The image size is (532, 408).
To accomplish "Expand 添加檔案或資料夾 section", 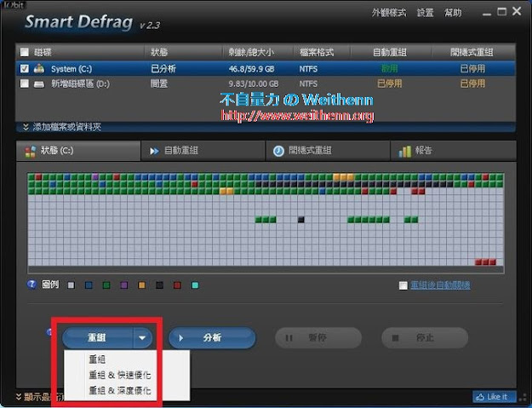I will click(x=62, y=127).
